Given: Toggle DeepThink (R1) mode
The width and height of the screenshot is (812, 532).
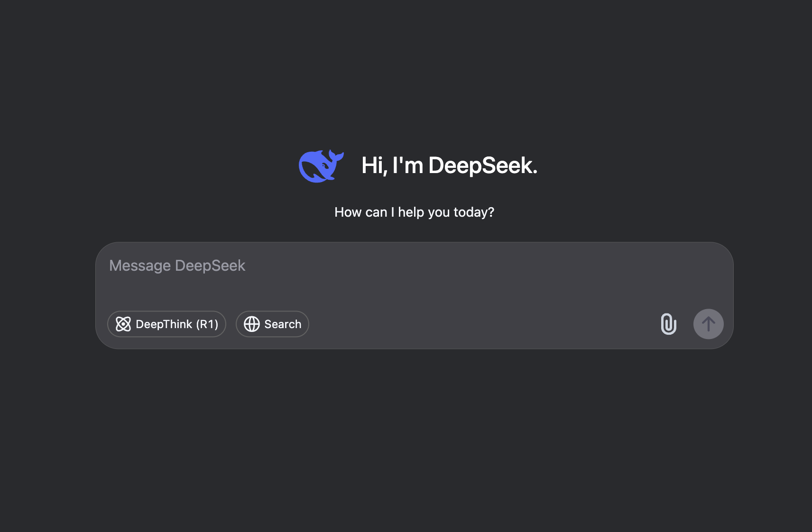Looking at the screenshot, I should [166, 324].
